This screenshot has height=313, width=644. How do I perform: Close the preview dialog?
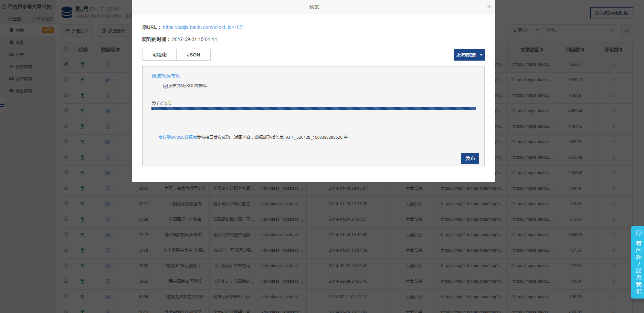coord(489,7)
